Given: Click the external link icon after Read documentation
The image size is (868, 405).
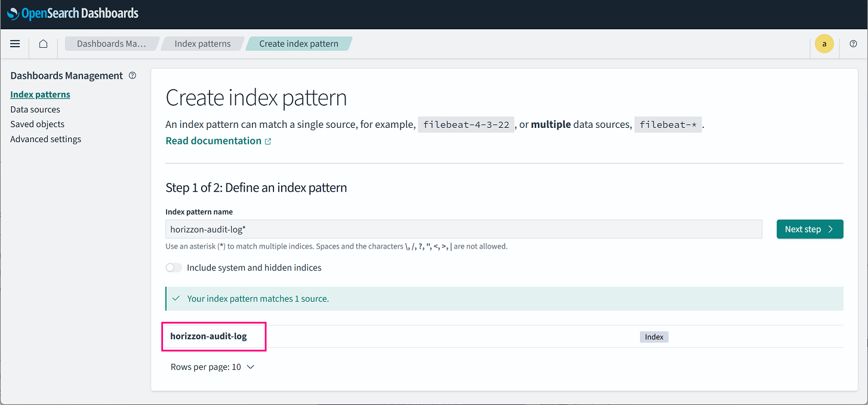Looking at the screenshot, I should 268,142.
